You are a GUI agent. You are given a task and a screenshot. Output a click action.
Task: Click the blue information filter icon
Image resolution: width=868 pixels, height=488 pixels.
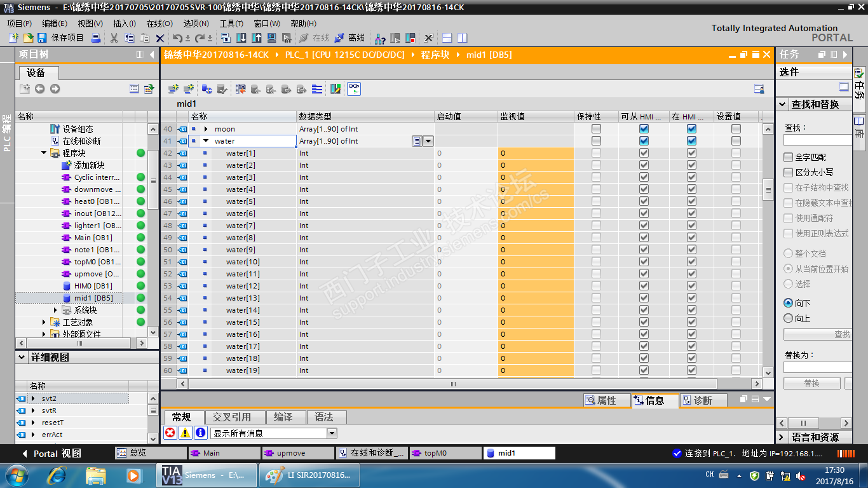pos(200,433)
